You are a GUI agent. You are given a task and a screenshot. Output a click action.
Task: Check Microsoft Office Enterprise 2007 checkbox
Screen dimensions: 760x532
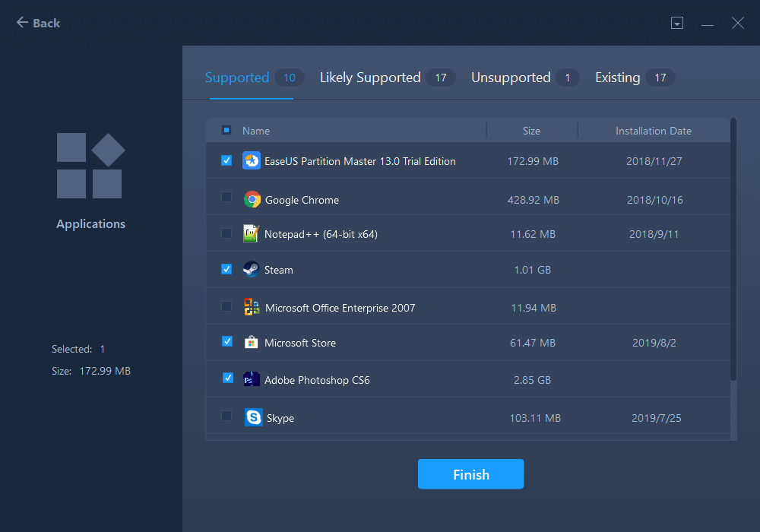pos(226,306)
